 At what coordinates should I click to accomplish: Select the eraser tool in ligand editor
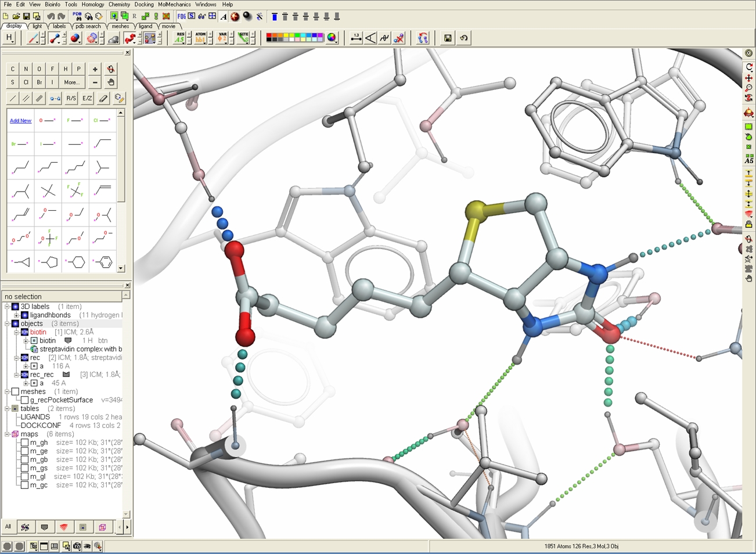tap(103, 98)
